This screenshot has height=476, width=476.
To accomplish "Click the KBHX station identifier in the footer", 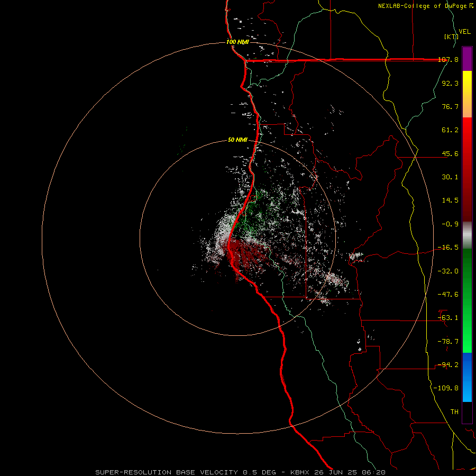I will tap(300, 472).
